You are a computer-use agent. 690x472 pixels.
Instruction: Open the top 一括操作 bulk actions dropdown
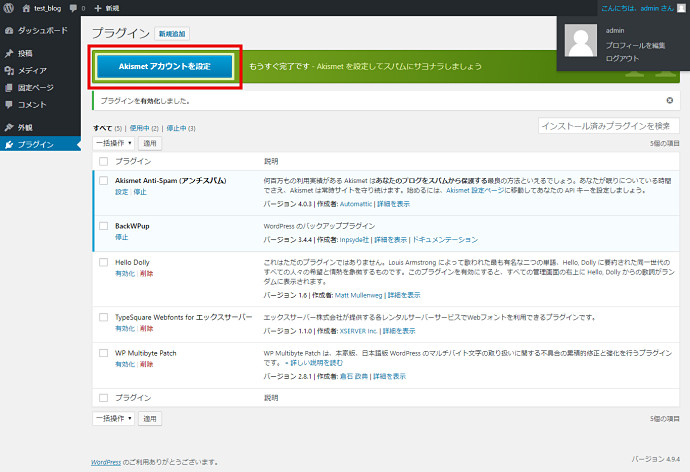coord(114,143)
